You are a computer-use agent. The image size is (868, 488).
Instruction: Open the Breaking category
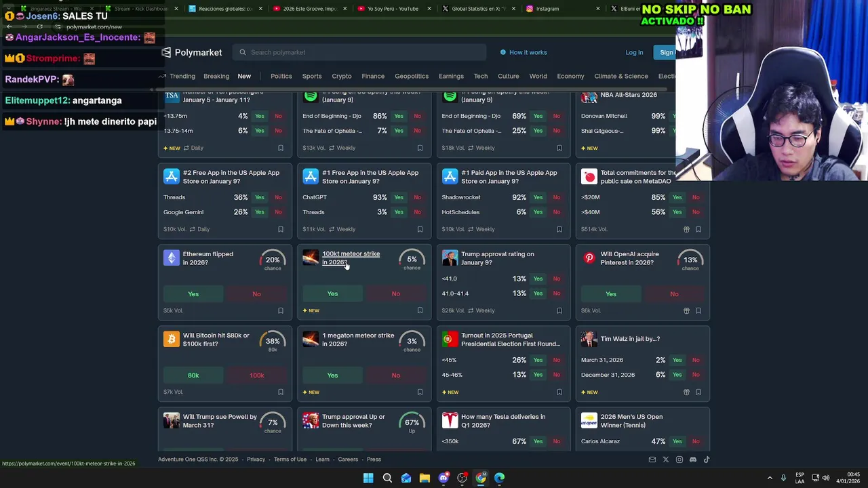(216, 76)
